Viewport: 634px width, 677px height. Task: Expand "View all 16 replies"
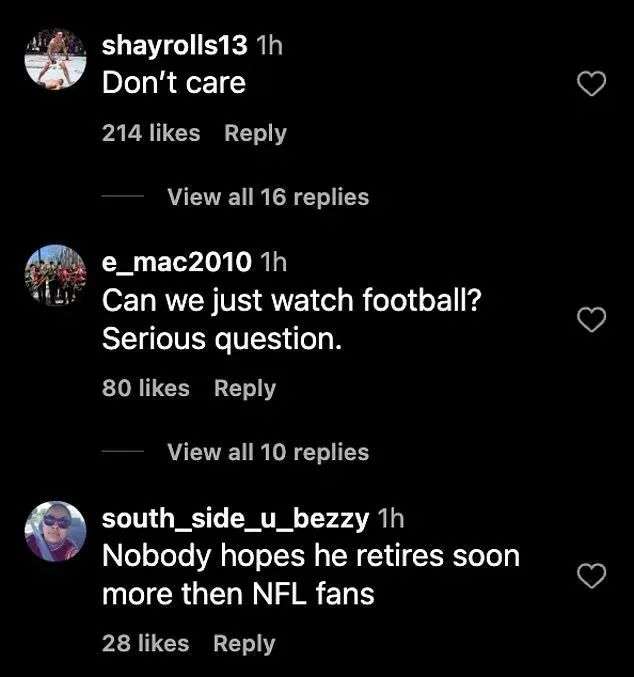click(267, 197)
